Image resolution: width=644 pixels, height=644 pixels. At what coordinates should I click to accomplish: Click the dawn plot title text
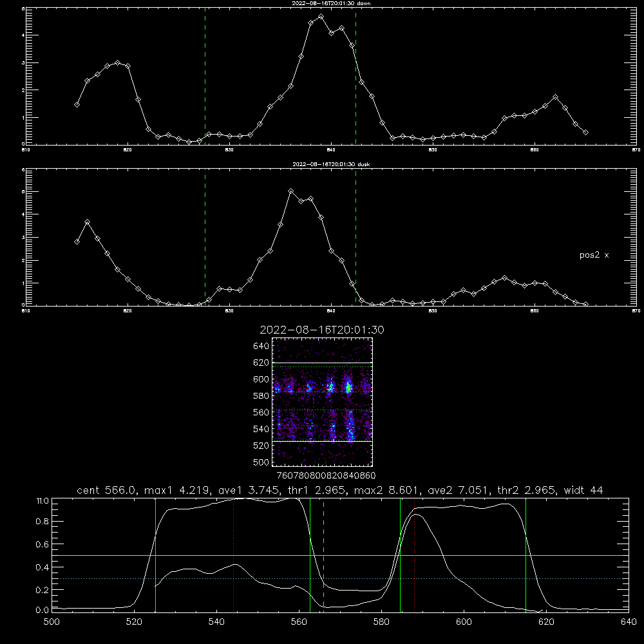click(x=331, y=3)
